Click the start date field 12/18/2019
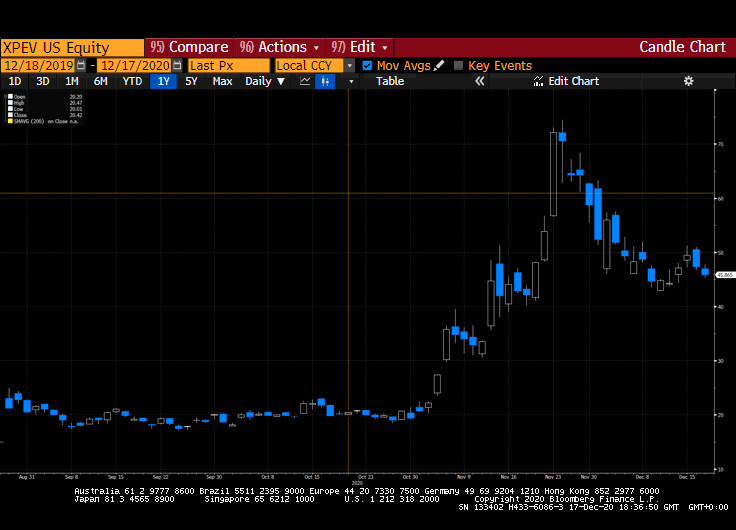The width and height of the screenshot is (736, 530). pyautogui.click(x=39, y=66)
